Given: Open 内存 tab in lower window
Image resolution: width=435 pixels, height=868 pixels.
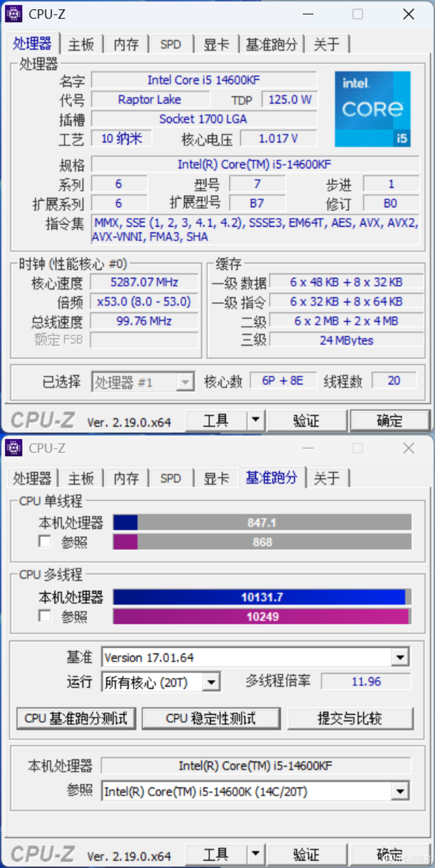Looking at the screenshot, I should coord(126,478).
